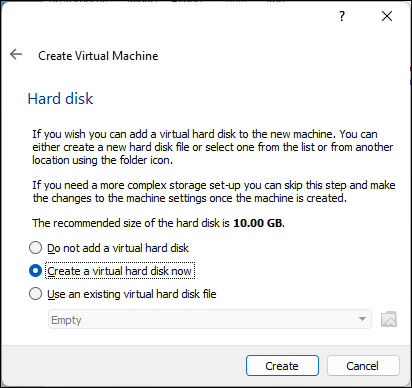Select Use an existing virtual hard disk file
Screen dimensions: 412x388
click(35, 294)
